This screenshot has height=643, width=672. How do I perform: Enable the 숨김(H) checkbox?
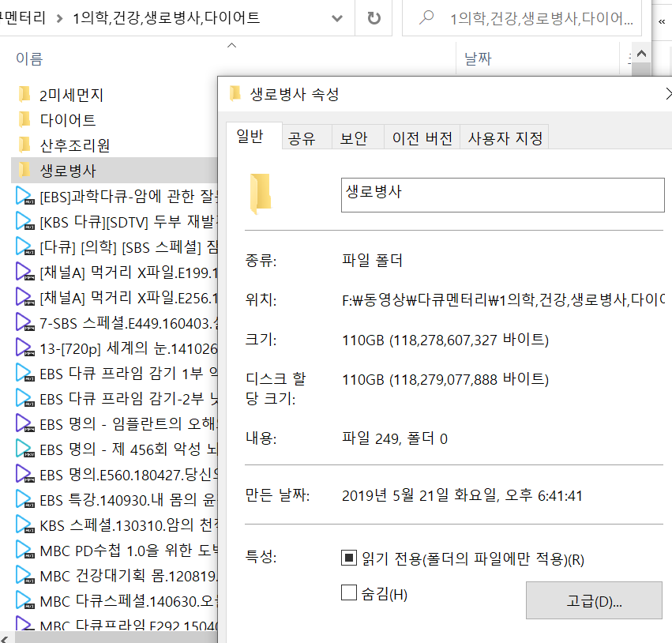coord(349,593)
